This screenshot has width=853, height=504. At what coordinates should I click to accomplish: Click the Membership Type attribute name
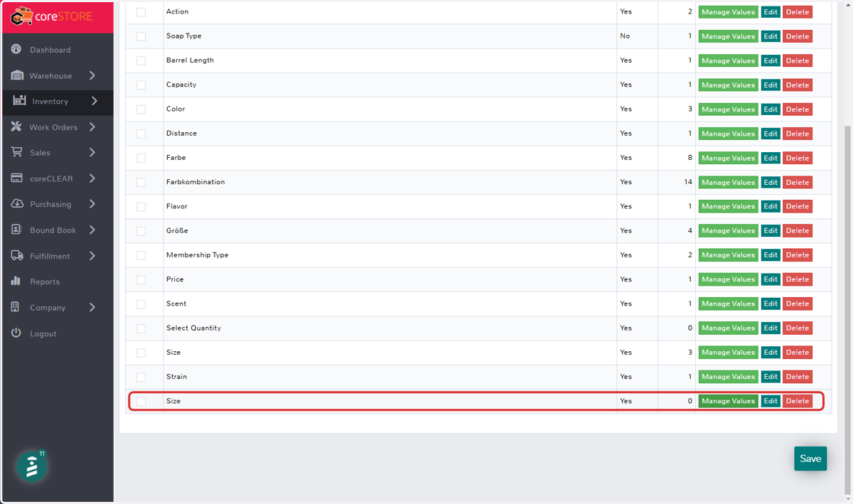(197, 254)
